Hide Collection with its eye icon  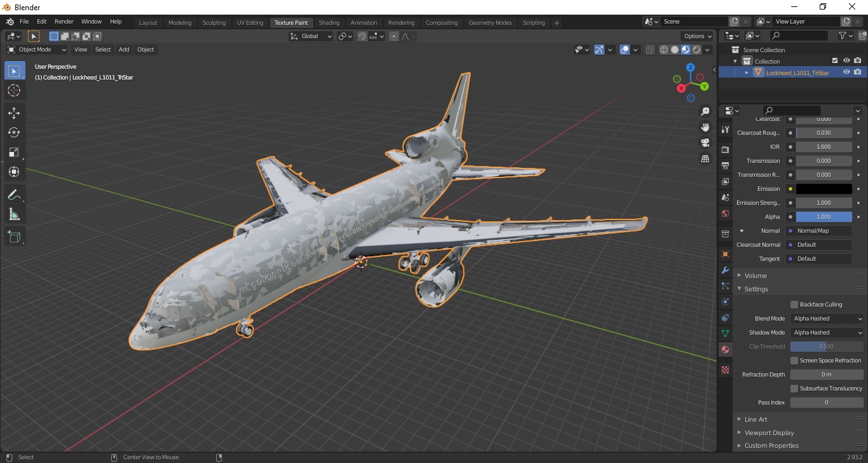point(846,61)
